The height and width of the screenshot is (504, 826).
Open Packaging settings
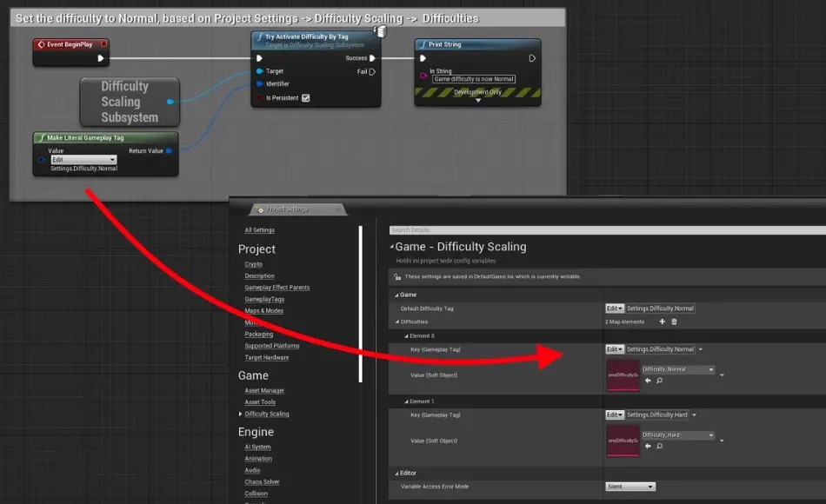coord(258,334)
